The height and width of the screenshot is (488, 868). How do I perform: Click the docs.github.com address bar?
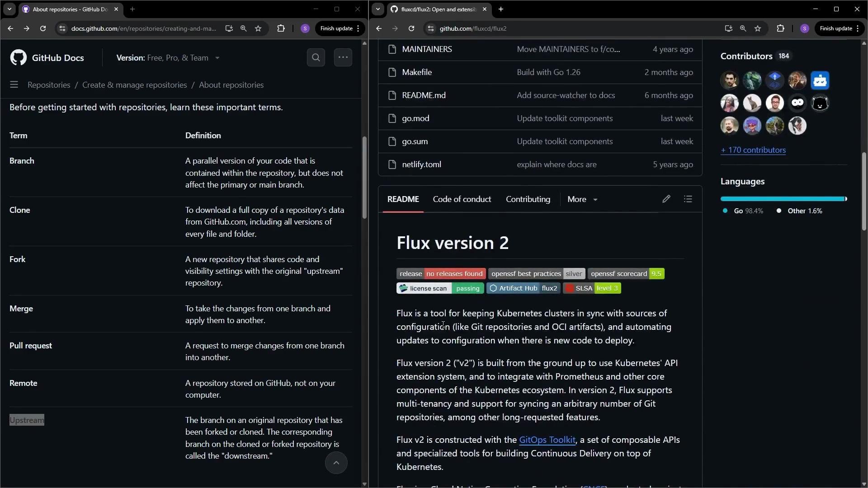pyautogui.click(x=144, y=28)
